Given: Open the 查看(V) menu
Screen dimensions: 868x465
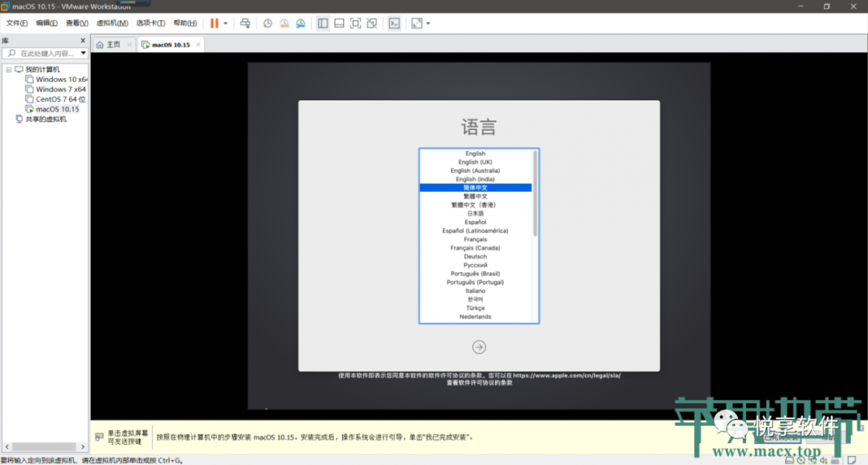Looking at the screenshot, I should tap(76, 23).
